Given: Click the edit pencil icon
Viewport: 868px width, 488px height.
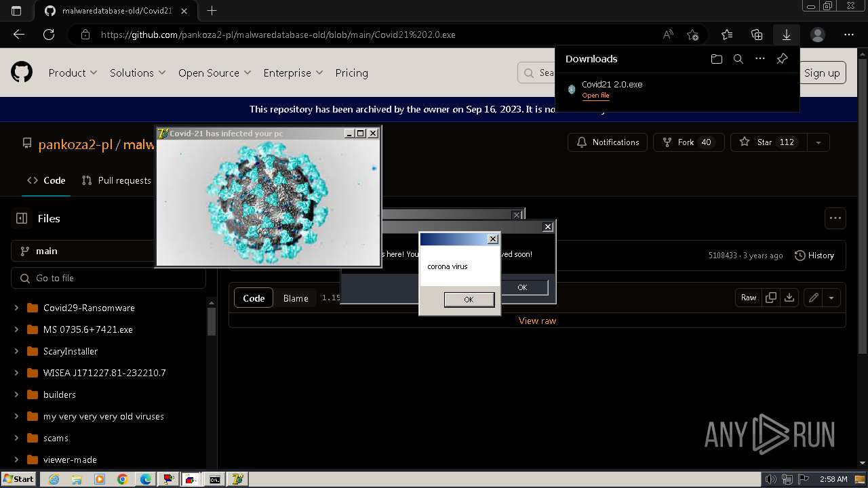Looking at the screenshot, I should [814, 298].
